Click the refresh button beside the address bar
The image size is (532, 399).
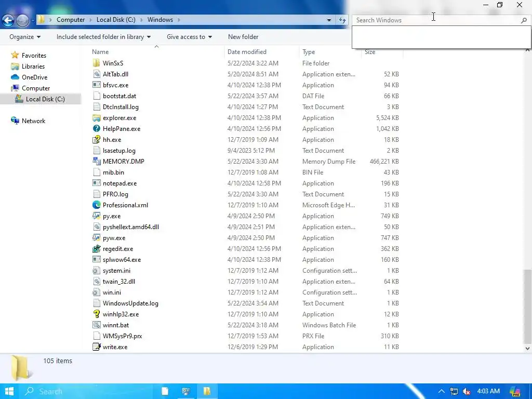342,20
